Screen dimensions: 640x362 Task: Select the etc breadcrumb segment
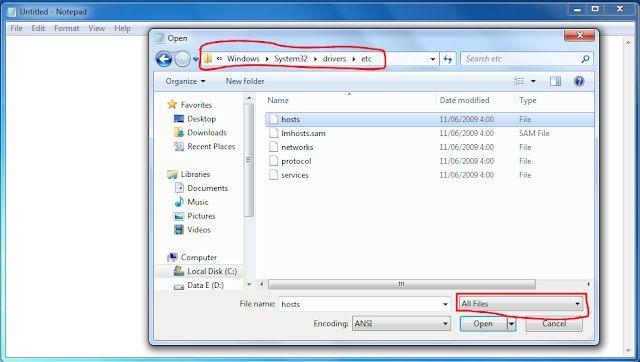tap(367, 59)
